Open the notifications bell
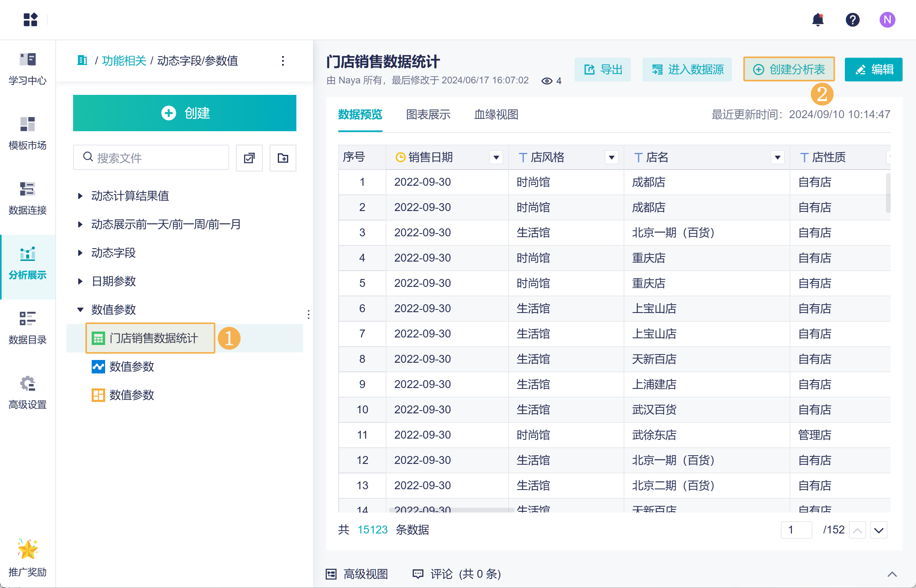The height and width of the screenshot is (588, 916). [x=818, y=20]
